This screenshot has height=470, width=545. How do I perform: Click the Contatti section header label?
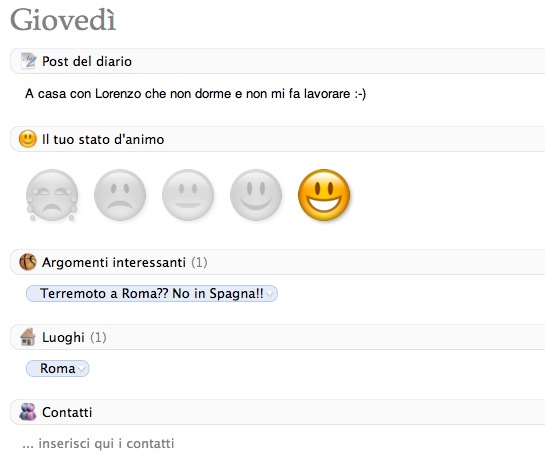click(67, 412)
